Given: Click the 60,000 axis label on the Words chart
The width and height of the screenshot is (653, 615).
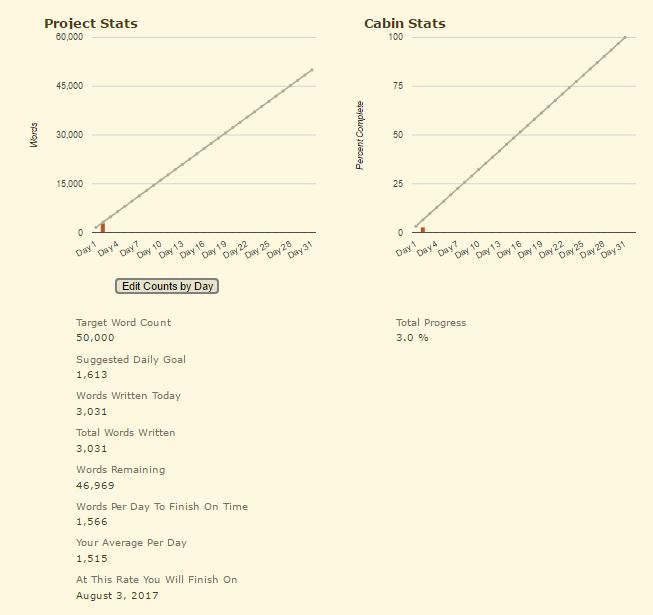Looking at the screenshot, I should 68,37.
